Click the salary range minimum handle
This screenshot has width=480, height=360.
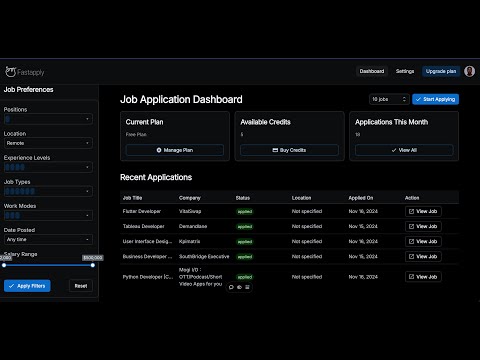pos(4,265)
